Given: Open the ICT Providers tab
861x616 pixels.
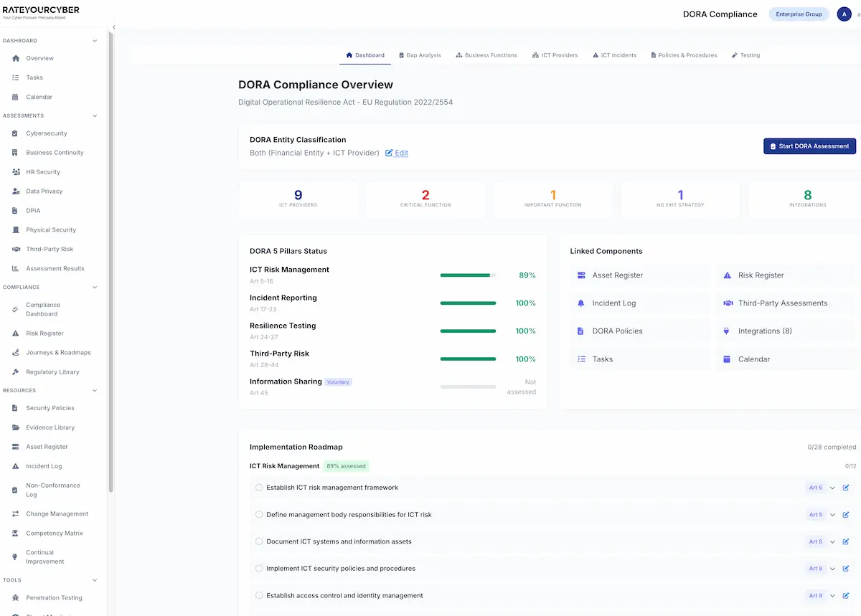Looking at the screenshot, I should click(555, 55).
